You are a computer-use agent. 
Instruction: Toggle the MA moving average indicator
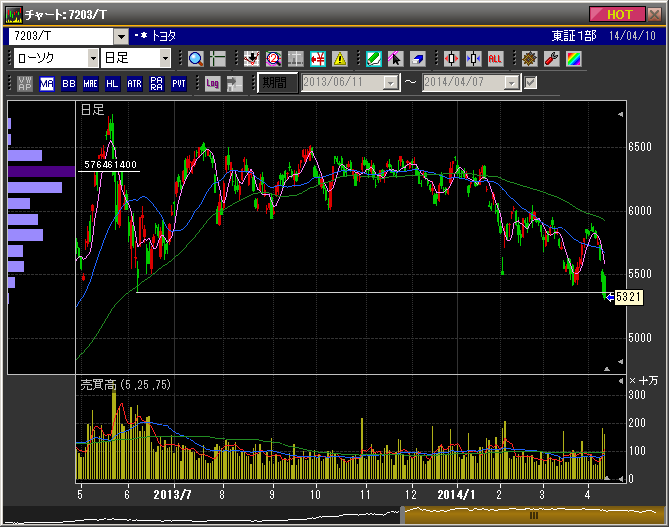47,83
